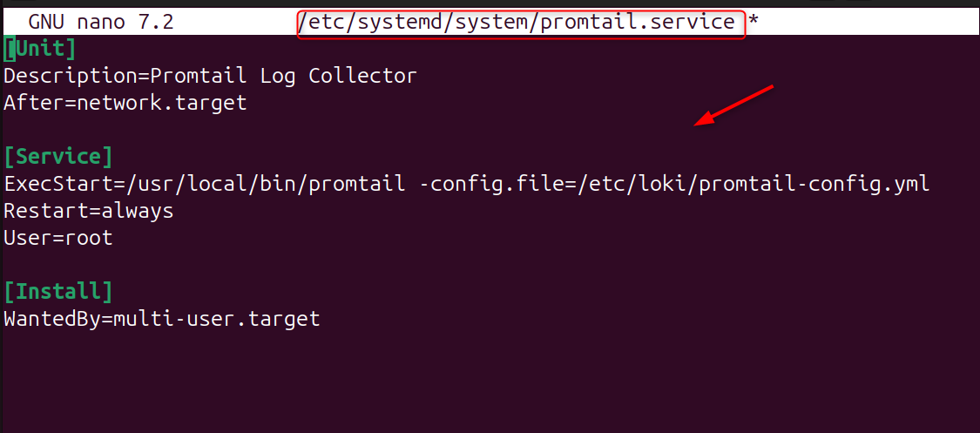
Task: Place cursor on the Description=Promtail line
Action: pos(209,76)
